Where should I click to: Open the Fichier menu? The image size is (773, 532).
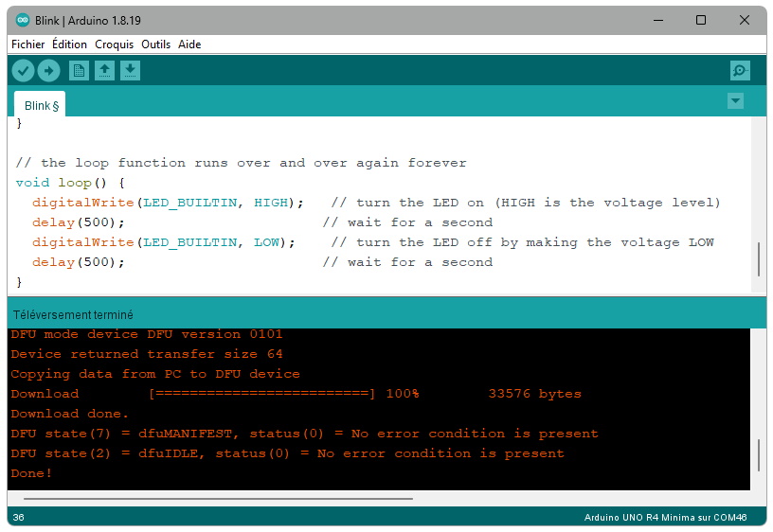coord(27,44)
